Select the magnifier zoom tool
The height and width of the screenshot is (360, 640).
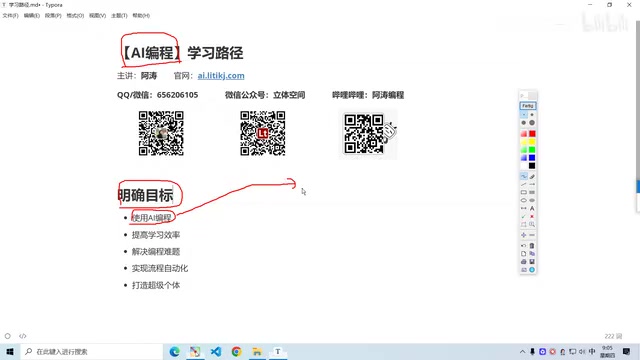(x=532, y=224)
